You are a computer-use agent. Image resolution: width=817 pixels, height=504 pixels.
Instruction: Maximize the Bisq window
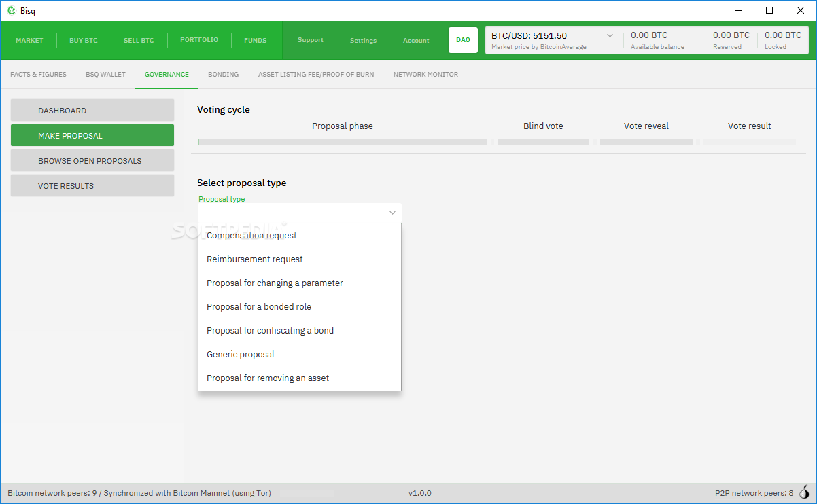[x=769, y=10]
